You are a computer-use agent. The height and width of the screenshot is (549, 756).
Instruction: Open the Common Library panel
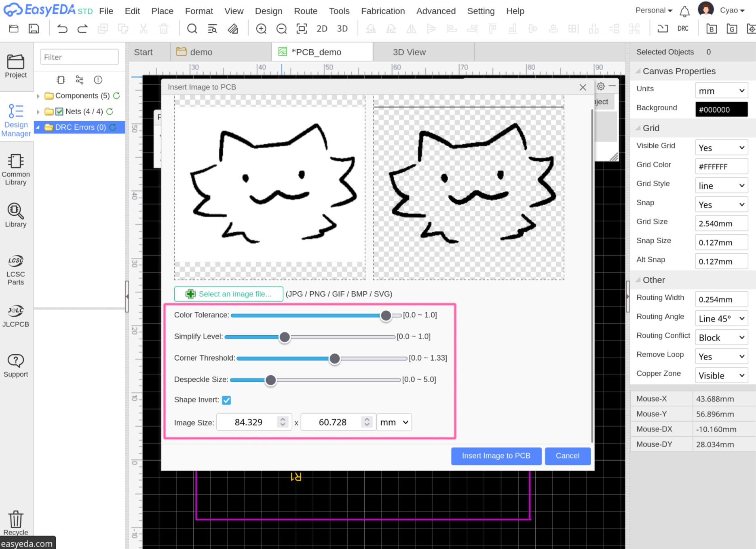(x=16, y=170)
